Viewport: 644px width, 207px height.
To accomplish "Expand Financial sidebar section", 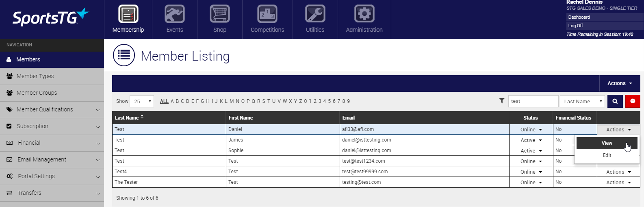I will (x=52, y=143).
